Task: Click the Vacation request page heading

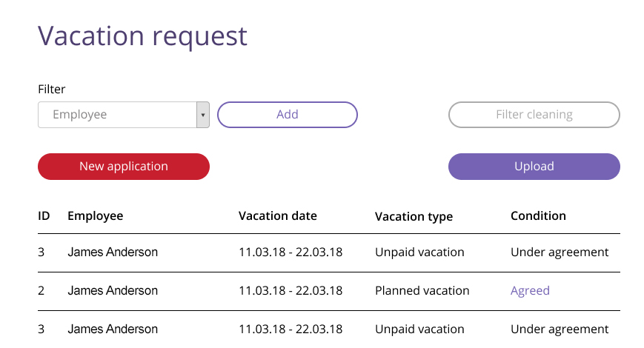Action: coord(142,36)
